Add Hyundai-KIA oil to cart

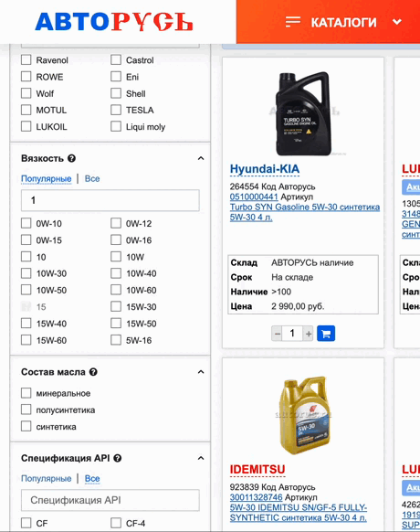pyautogui.click(x=326, y=334)
